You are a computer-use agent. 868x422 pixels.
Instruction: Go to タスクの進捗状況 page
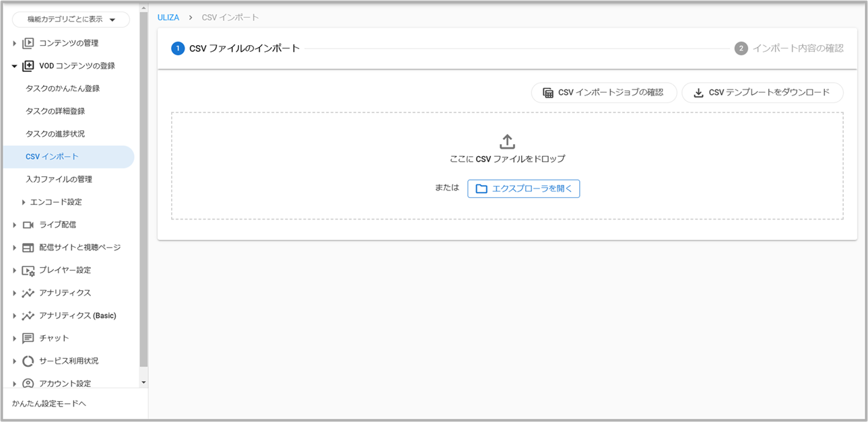point(55,134)
